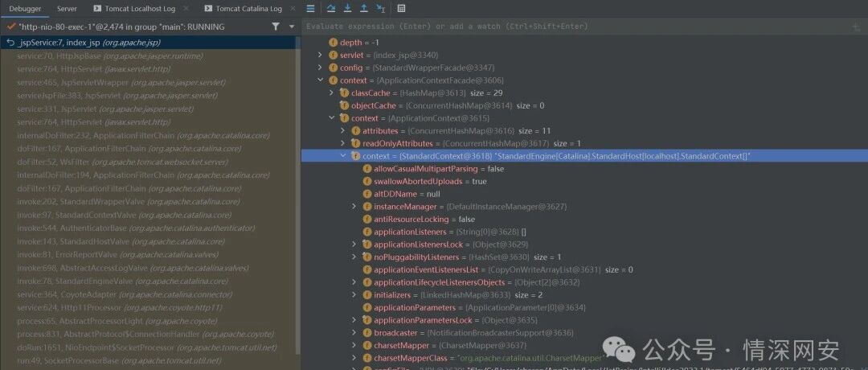Expand the broadcaster node
This screenshot has width=868, height=370.
pyautogui.click(x=354, y=333)
